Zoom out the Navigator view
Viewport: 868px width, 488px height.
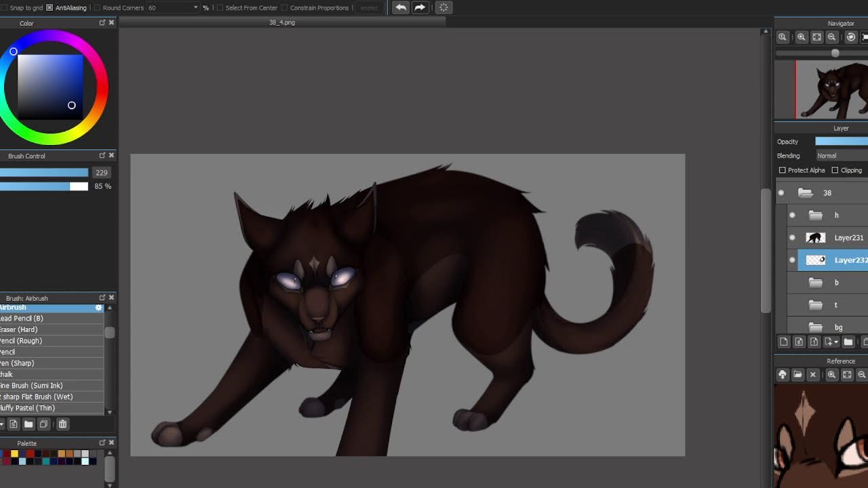pos(831,37)
